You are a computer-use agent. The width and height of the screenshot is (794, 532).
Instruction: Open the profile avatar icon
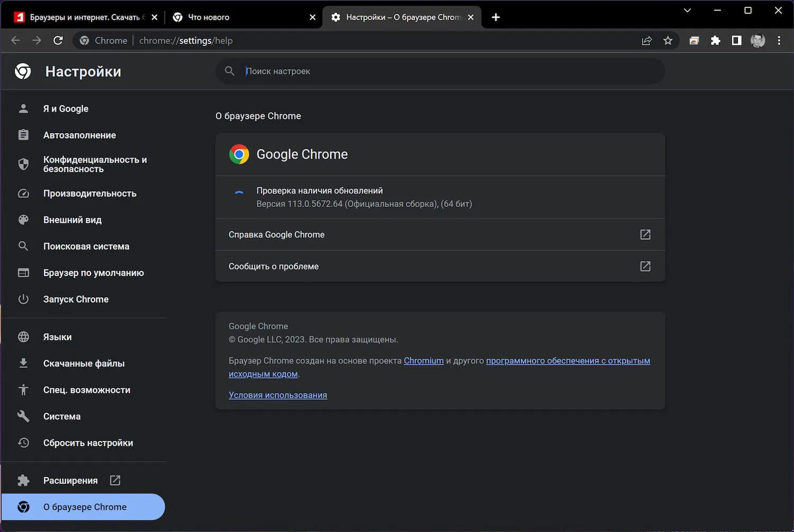point(757,41)
